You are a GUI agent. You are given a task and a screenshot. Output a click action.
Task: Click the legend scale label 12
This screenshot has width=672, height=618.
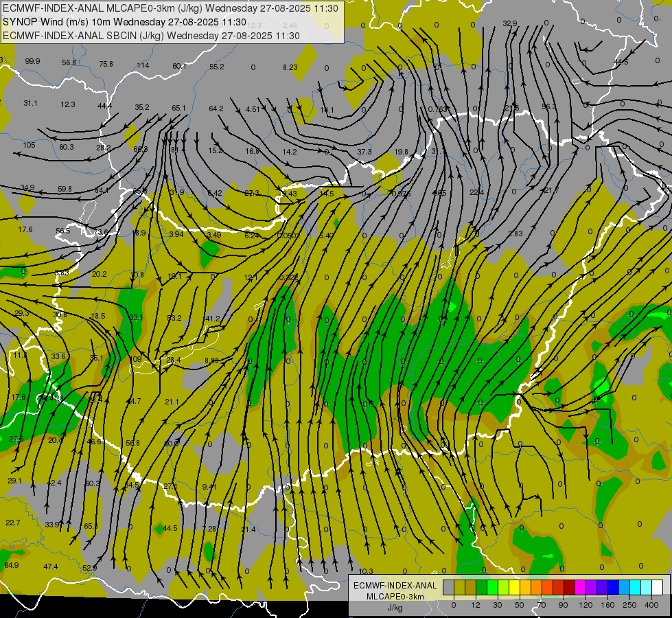point(476,605)
